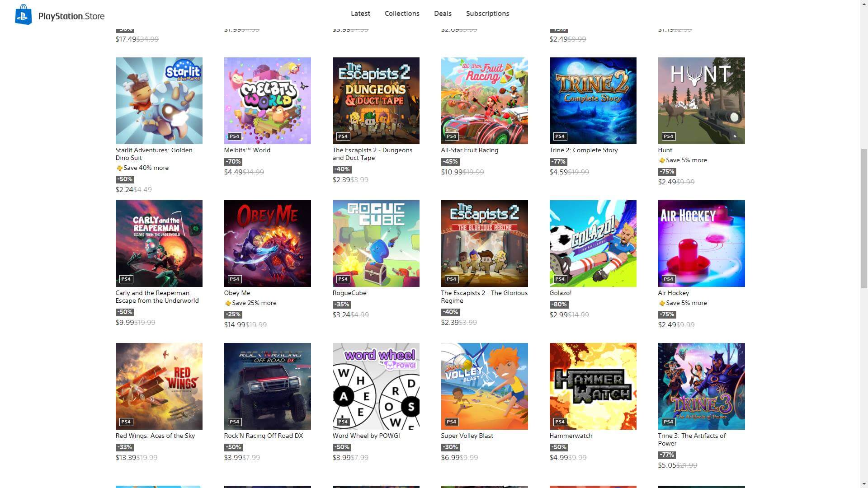Image resolution: width=868 pixels, height=488 pixels.
Task: Open Word Wheel by POWGI cover image
Action: 376,386
